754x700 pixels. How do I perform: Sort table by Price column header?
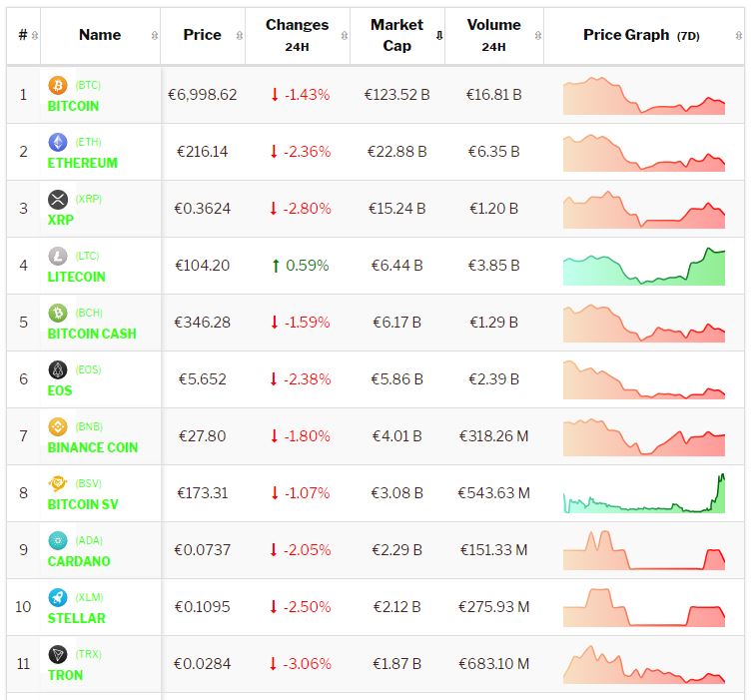[203, 35]
